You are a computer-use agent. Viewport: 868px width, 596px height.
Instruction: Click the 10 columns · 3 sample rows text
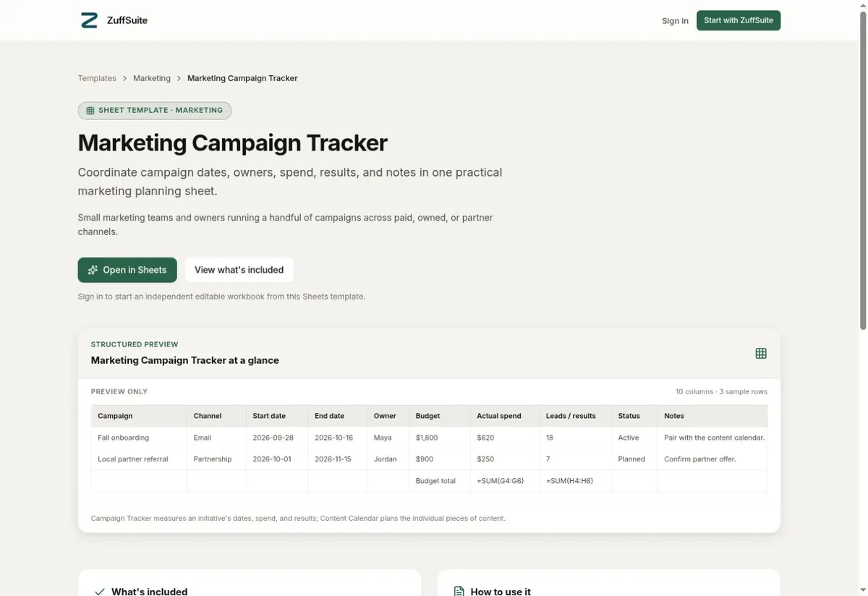click(721, 391)
